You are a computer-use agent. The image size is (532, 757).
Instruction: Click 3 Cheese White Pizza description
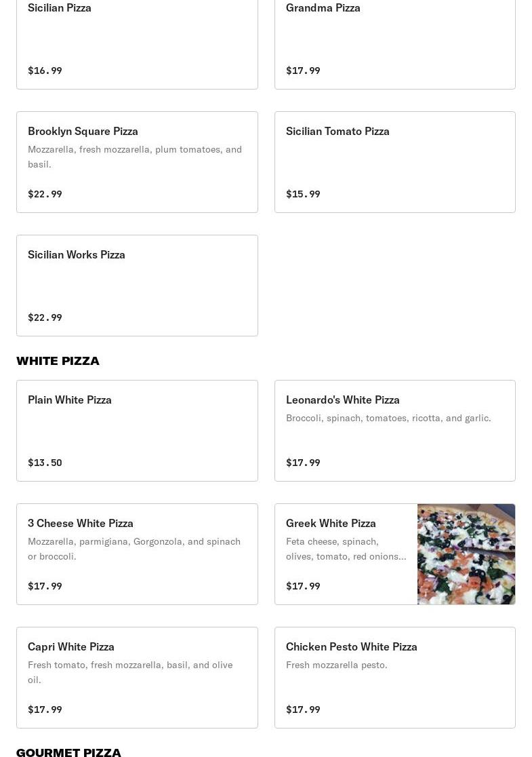[134, 549]
